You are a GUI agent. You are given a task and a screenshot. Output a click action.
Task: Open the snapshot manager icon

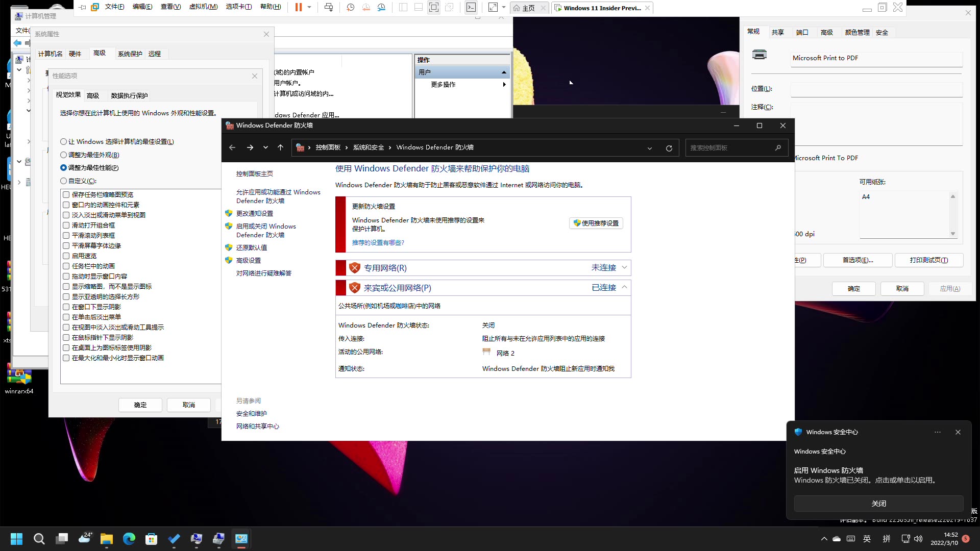(x=381, y=7)
